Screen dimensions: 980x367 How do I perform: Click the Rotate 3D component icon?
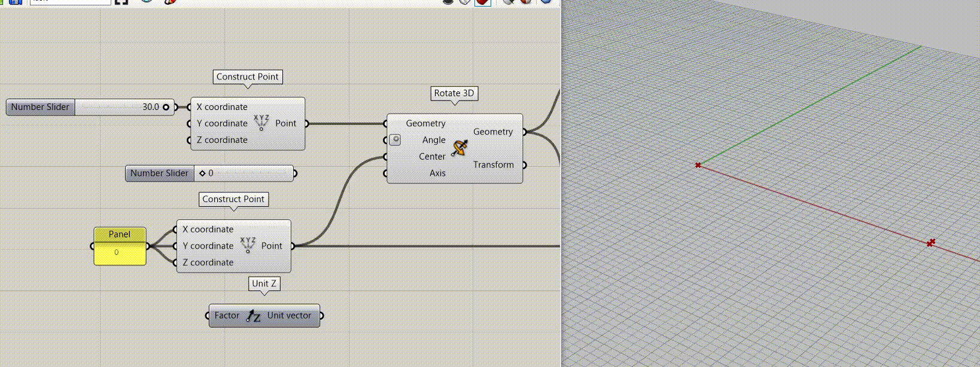click(459, 148)
